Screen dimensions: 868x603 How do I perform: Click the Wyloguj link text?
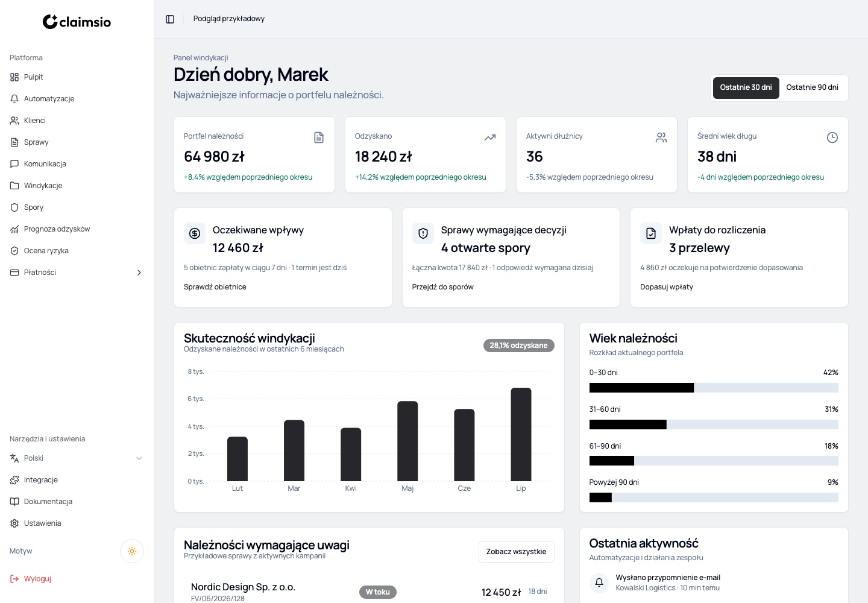point(37,579)
